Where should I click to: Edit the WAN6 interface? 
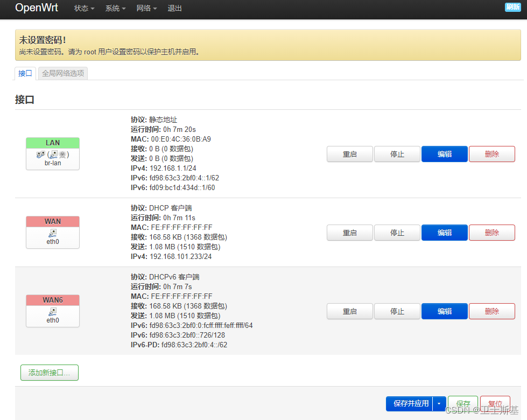(x=444, y=311)
